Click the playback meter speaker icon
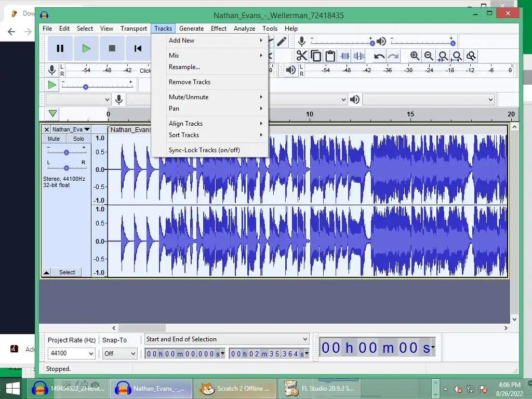This screenshot has height=399, width=532. pos(291,70)
